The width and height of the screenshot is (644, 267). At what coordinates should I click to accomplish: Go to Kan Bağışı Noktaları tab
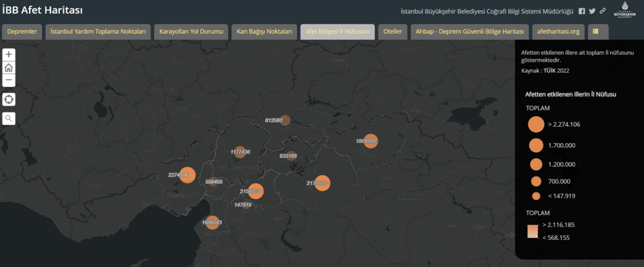click(x=264, y=32)
